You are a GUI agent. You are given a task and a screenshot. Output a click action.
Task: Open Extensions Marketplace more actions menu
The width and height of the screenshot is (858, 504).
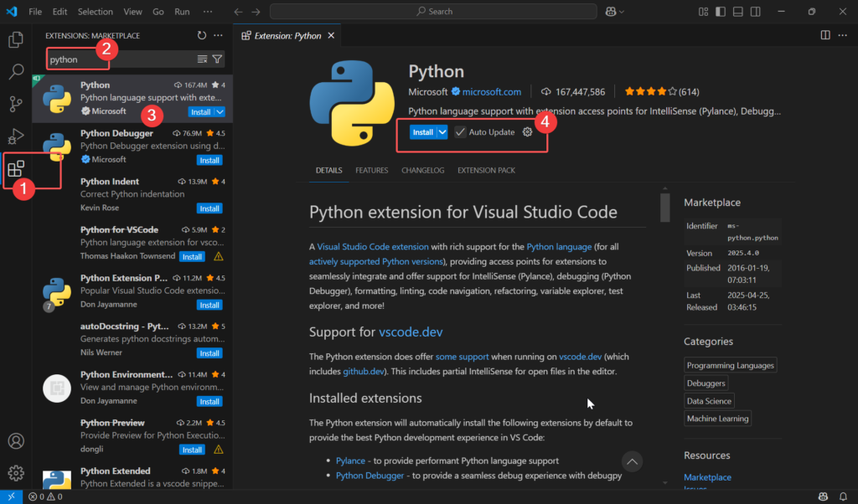[x=219, y=35]
